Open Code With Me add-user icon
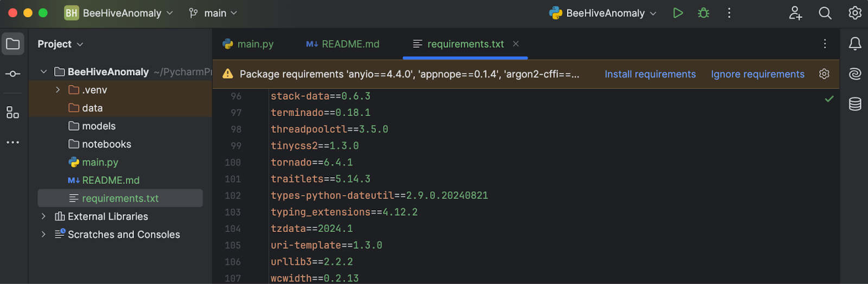The image size is (868, 284). [x=795, y=13]
